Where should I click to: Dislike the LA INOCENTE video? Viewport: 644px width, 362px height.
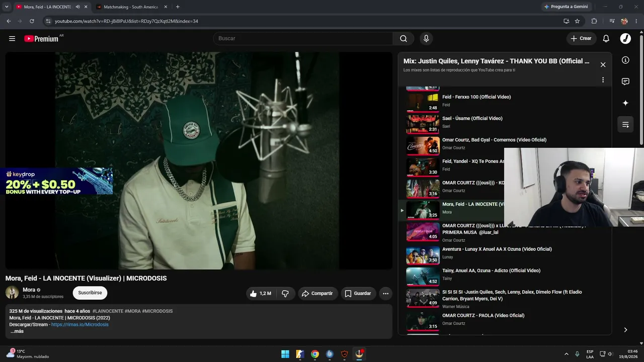285,294
